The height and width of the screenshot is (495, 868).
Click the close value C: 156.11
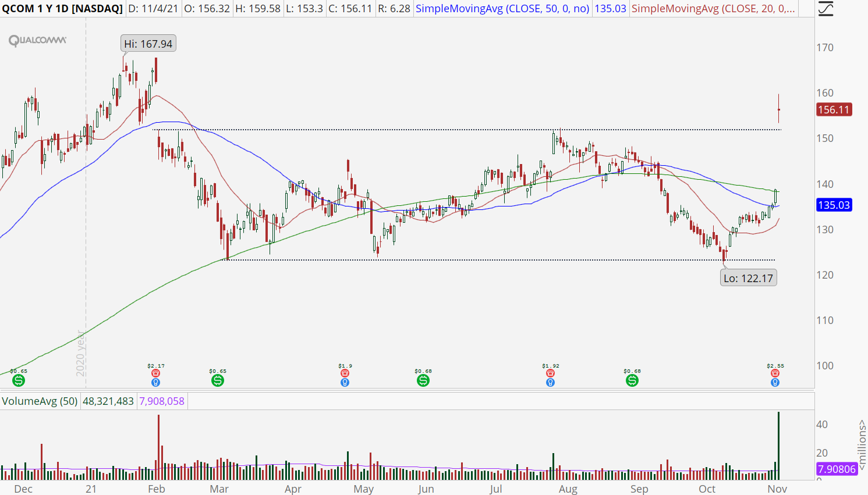coord(350,9)
